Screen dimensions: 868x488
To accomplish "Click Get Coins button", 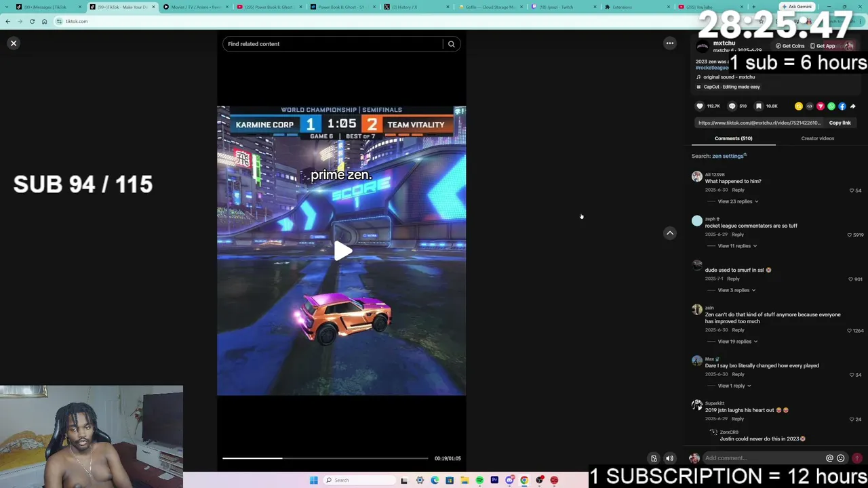I will (790, 46).
